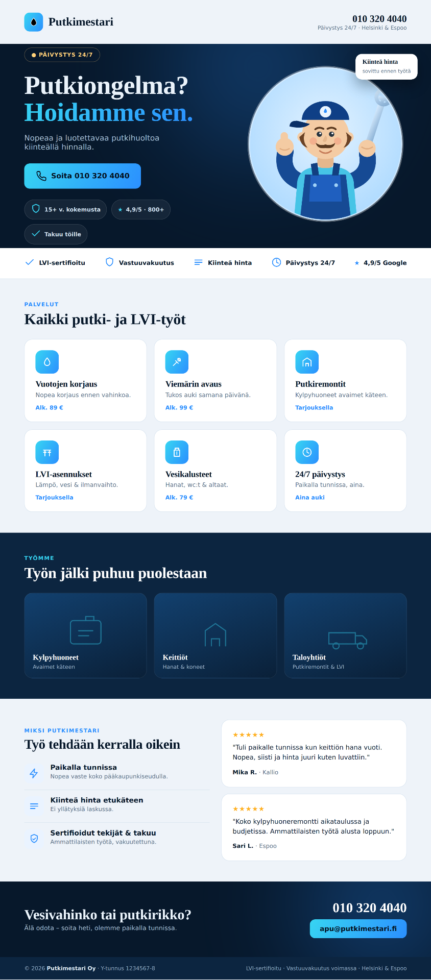Click the Päivystys 24/7 hero badge

(62, 55)
